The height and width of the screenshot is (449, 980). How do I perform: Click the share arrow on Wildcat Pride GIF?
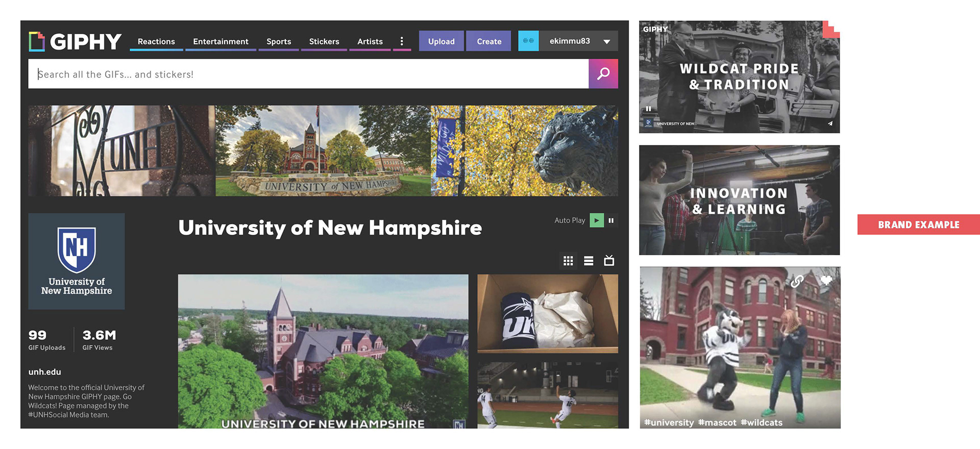[830, 123]
